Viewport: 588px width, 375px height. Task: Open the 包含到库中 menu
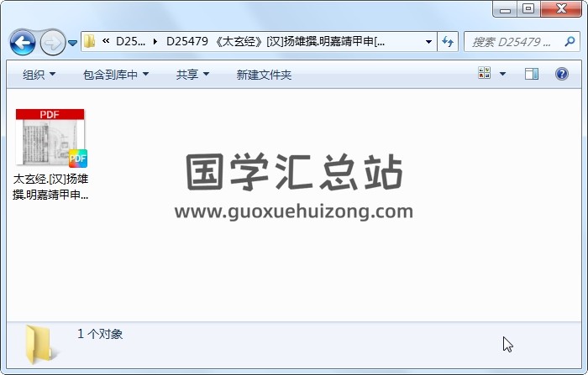(x=116, y=75)
